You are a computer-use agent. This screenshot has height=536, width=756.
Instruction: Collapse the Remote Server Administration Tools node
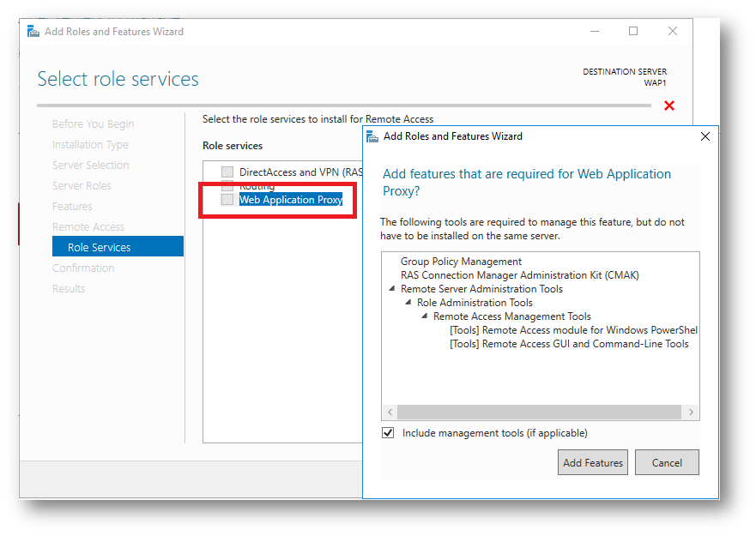click(x=393, y=289)
